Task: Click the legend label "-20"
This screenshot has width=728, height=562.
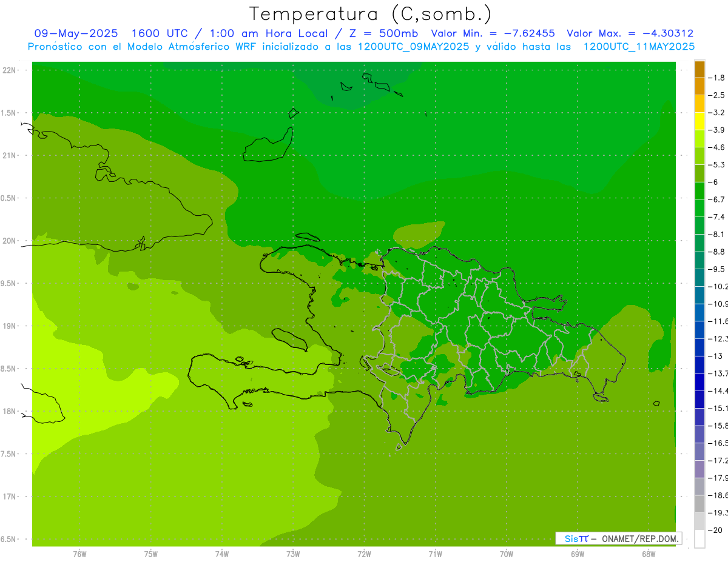Action: click(x=716, y=530)
